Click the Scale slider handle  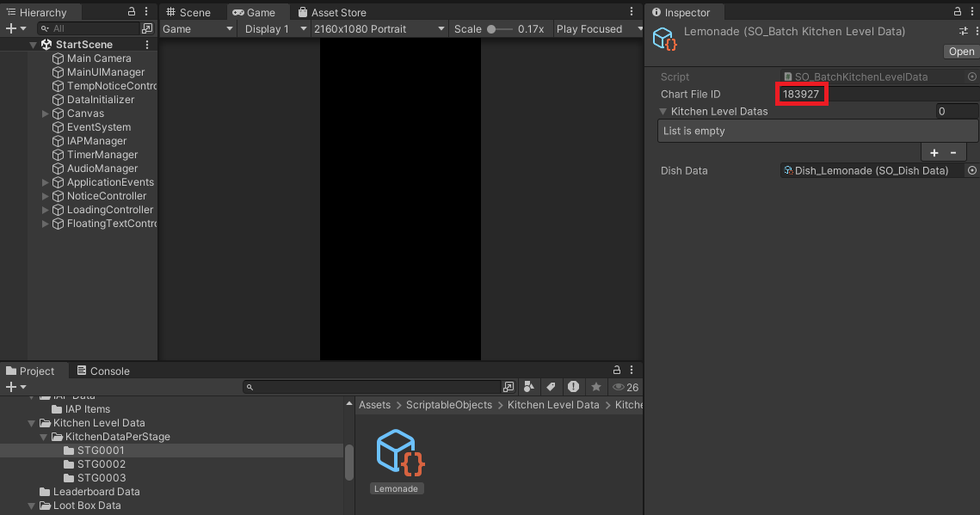click(491, 28)
